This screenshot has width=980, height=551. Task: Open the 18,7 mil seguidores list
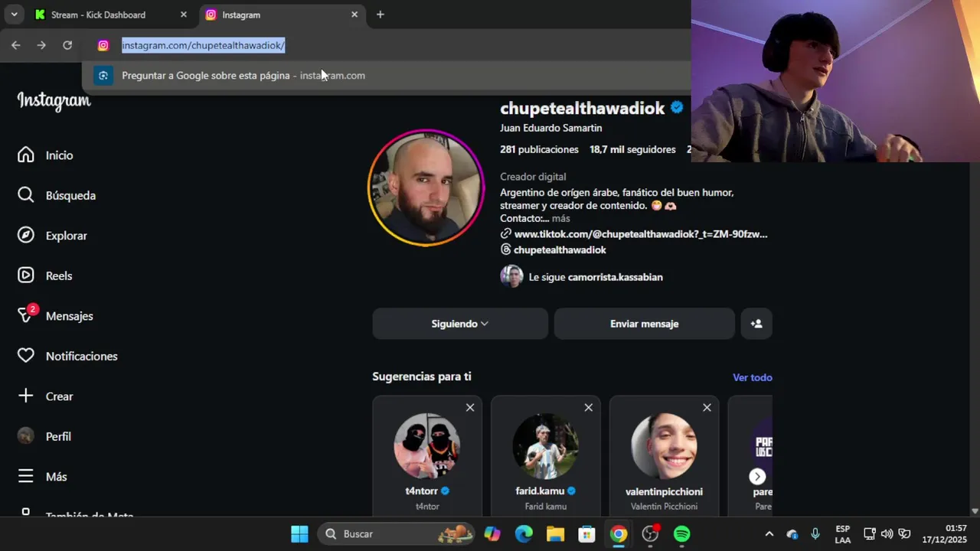(632, 149)
